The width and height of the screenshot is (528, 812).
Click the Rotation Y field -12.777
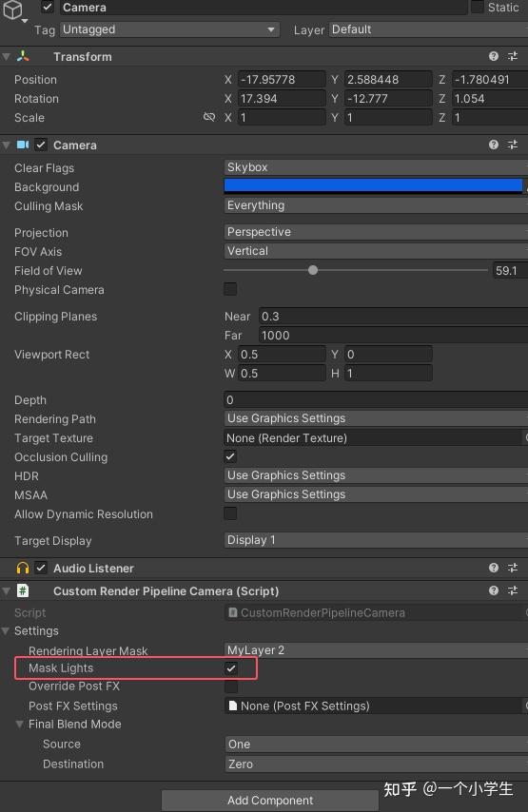click(x=388, y=98)
